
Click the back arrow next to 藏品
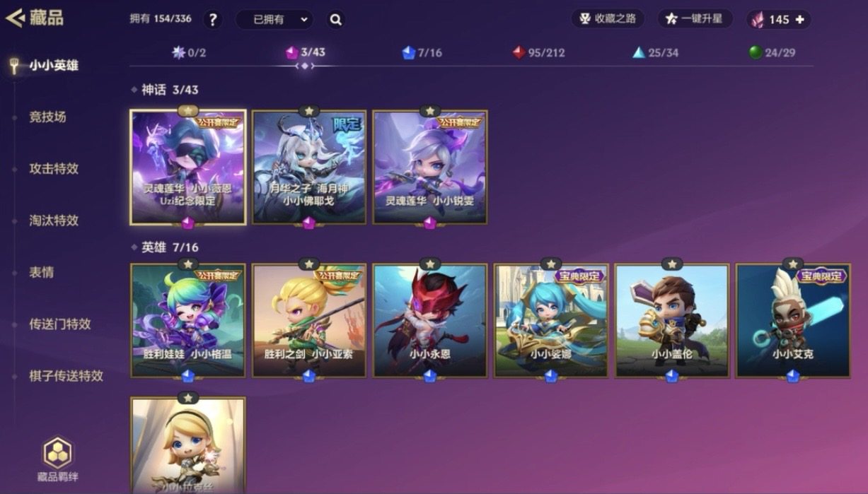tap(14, 18)
